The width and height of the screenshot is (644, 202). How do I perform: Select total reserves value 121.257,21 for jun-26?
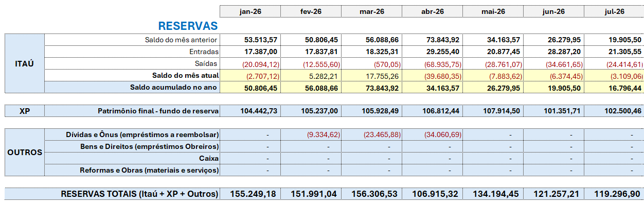(x=553, y=194)
